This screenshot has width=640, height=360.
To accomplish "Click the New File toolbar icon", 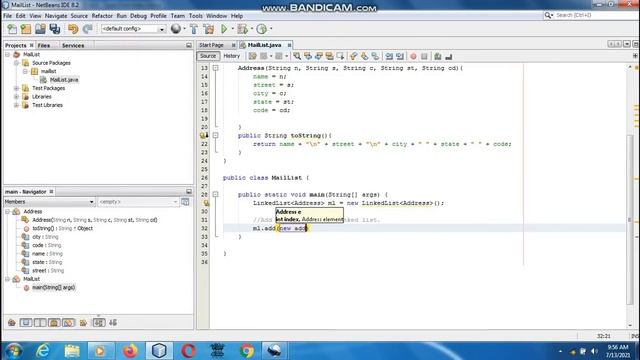I will [x=12, y=29].
